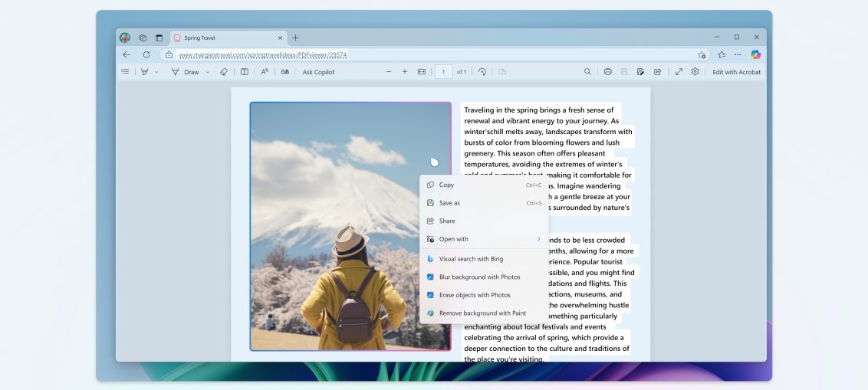Choose Copy from context menu

click(485, 185)
